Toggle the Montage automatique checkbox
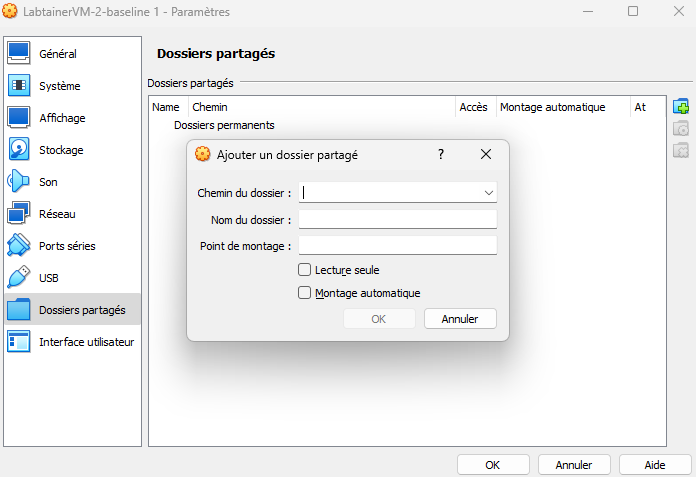Screen dimensions: 696x477 pos(305,293)
